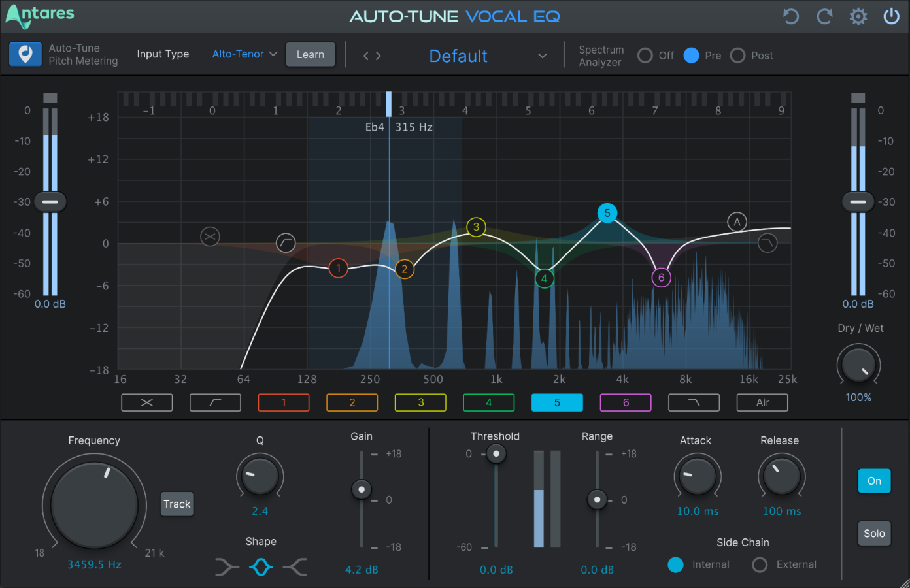Enable Post spectrum analyzer mode
The image size is (910, 588).
pos(737,56)
